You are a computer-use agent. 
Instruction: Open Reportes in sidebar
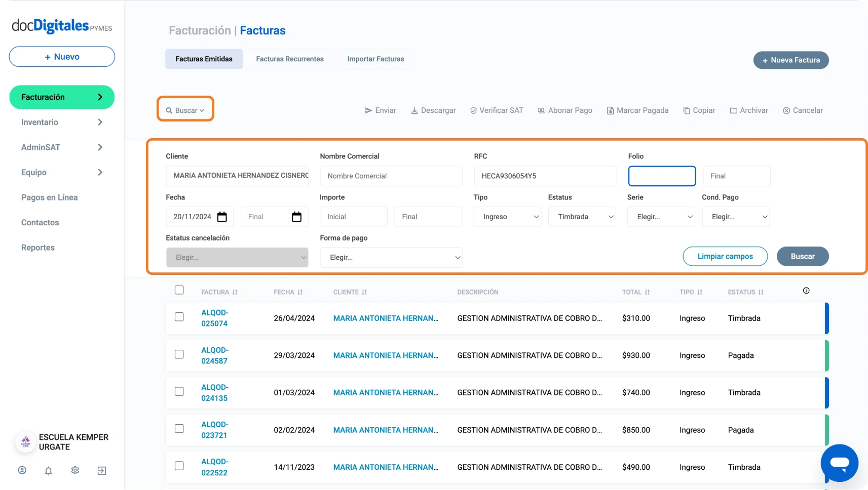38,248
